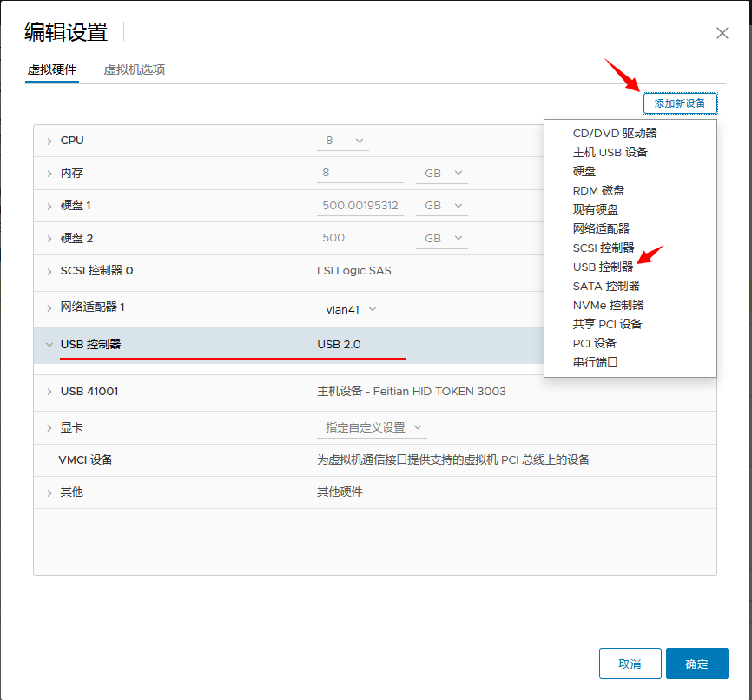The width and height of the screenshot is (752, 700).
Task: Expand the CPU settings row
Action: [50, 140]
